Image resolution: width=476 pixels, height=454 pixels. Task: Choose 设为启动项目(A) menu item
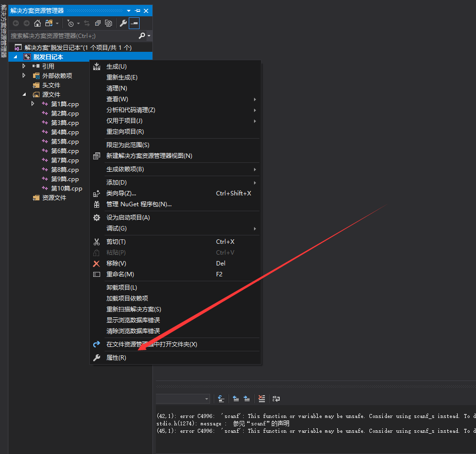pos(175,218)
